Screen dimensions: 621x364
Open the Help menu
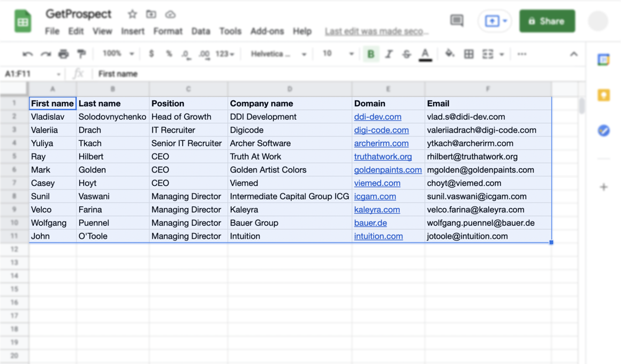pos(302,31)
